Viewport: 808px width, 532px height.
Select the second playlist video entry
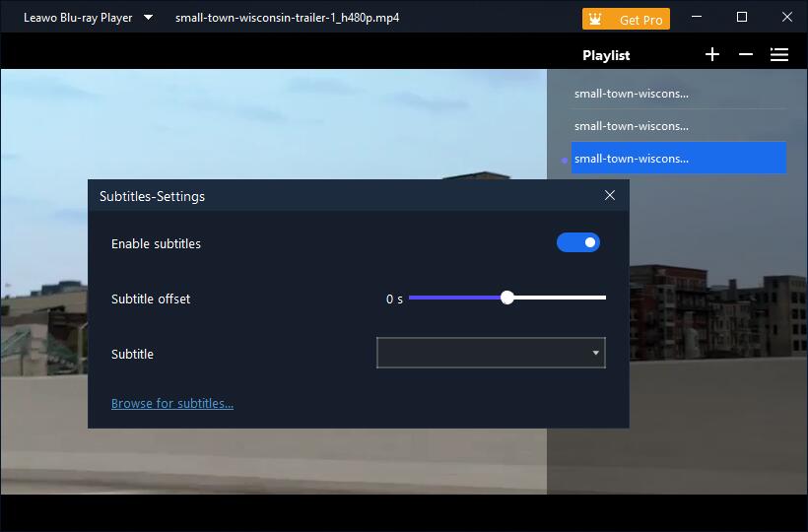point(632,126)
